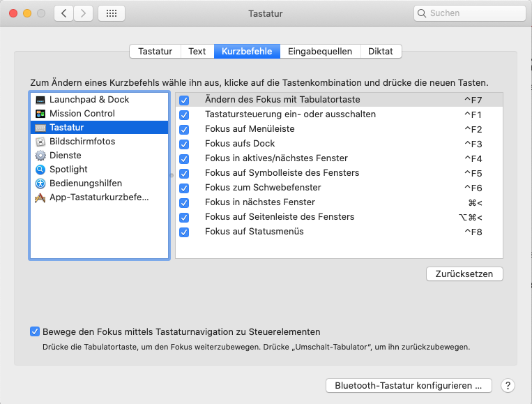Toggle Fokus in aktives/nächstes Fenster checkbox
The height and width of the screenshot is (404, 532).
(x=184, y=158)
